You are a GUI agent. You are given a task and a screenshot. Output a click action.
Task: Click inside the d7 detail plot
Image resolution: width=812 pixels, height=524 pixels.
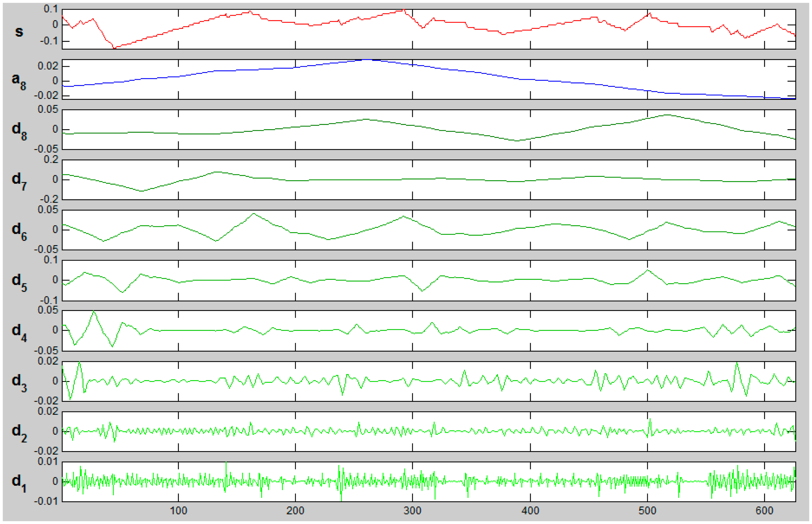(429, 180)
